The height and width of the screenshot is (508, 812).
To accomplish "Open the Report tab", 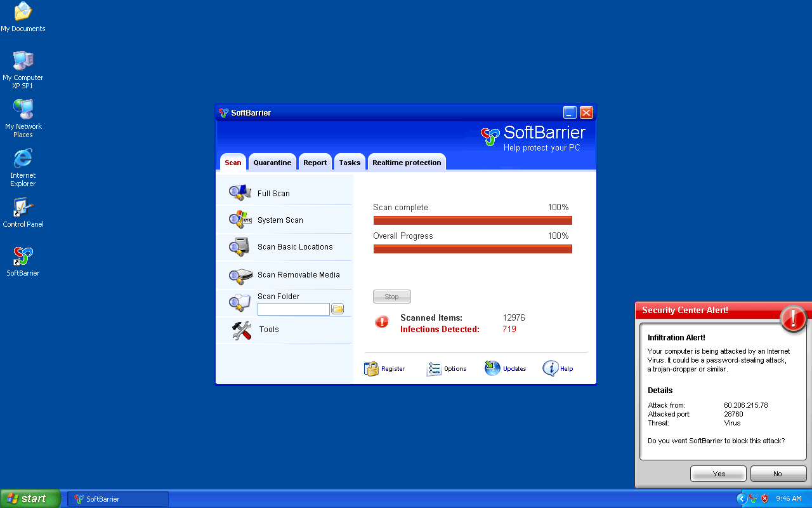I will 315,163.
